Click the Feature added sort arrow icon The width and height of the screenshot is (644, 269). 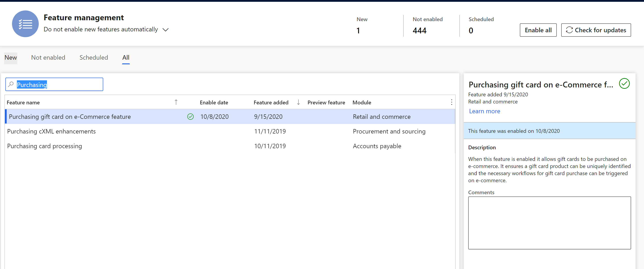299,102
